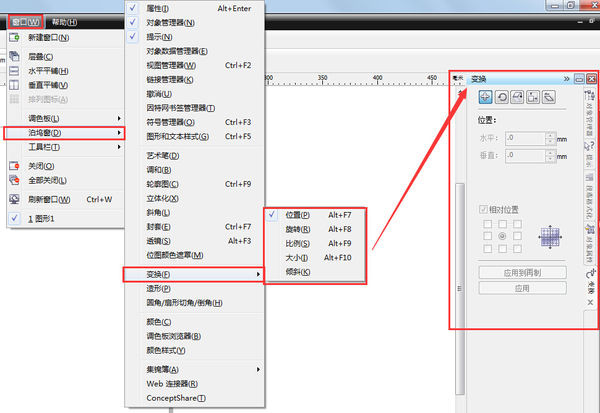Toggle the 相对位置 checkbox
This screenshot has height=413, width=600.
(x=483, y=209)
